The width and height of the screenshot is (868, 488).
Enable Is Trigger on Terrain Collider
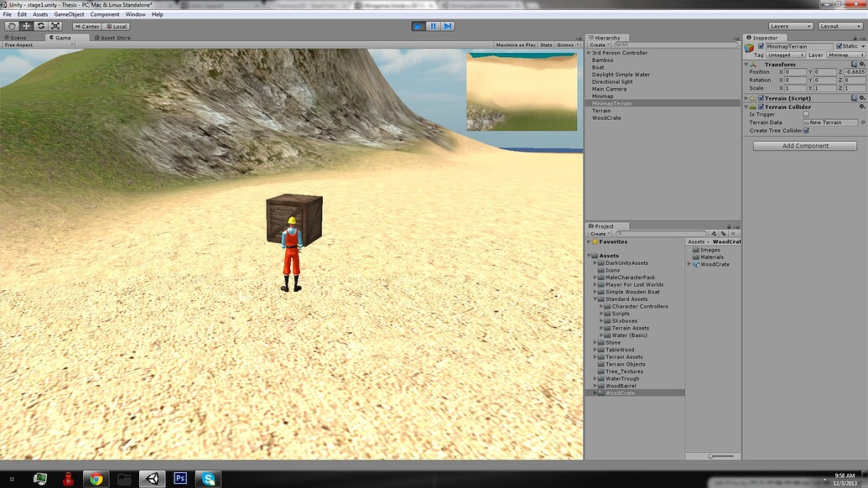point(806,114)
